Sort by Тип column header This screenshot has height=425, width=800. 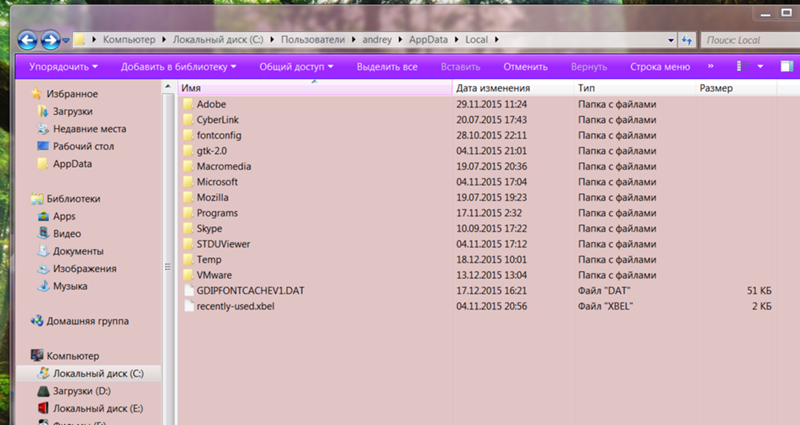click(x=635, y=88)
